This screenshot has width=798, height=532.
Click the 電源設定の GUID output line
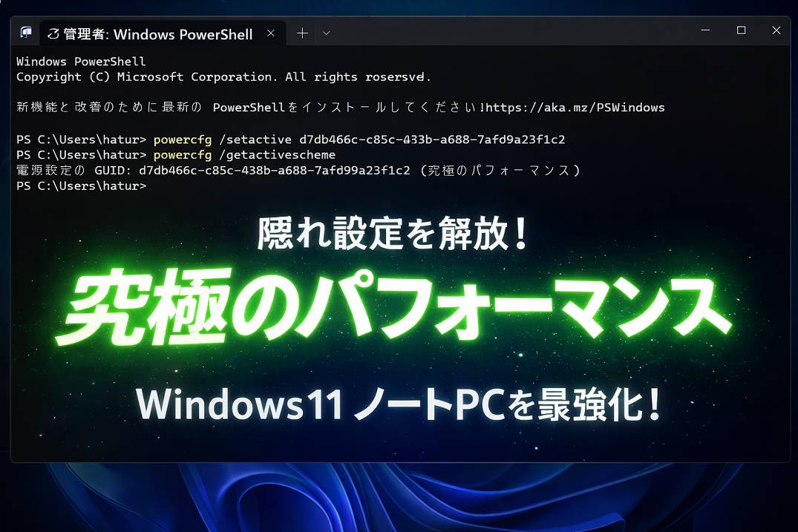297,171
